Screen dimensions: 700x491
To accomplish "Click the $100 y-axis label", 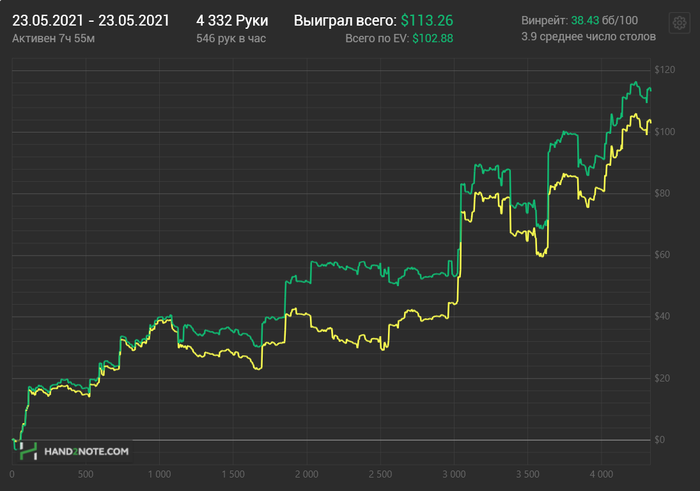I will click(665, 132).
